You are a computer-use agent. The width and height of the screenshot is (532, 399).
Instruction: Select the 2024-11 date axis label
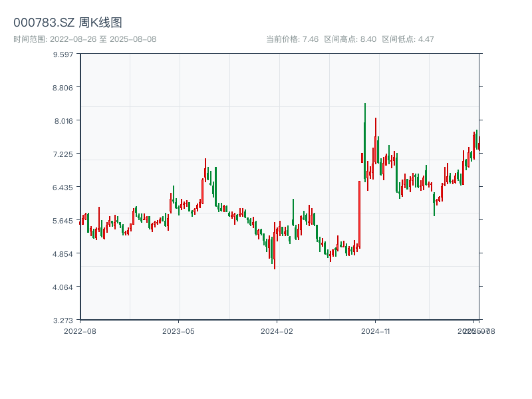point(375,331)
